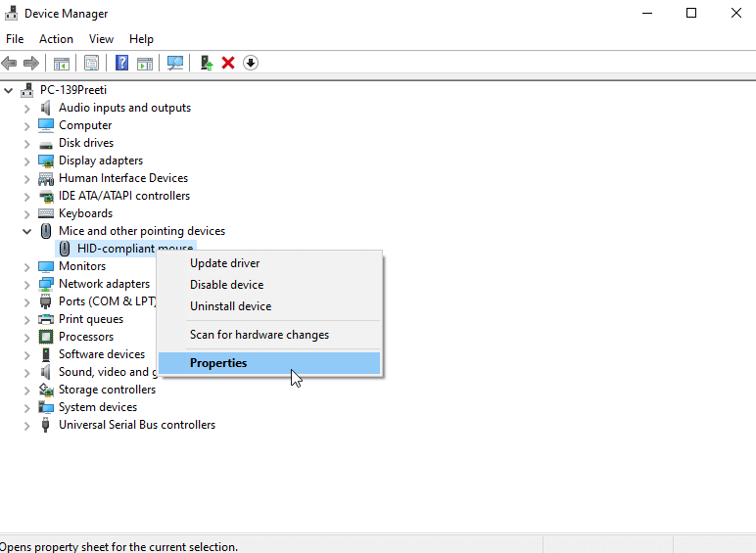
Task: Click the Disable device down-arrow icon
Action: click(251, 63)
